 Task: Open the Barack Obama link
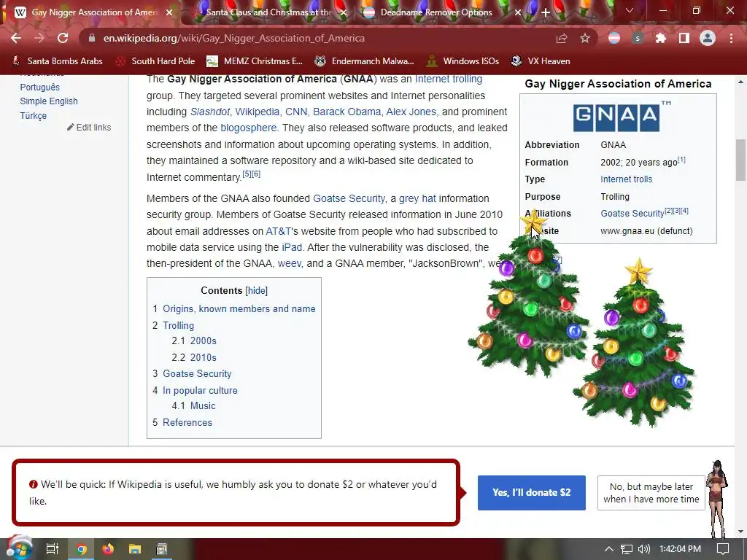point(347,112)
